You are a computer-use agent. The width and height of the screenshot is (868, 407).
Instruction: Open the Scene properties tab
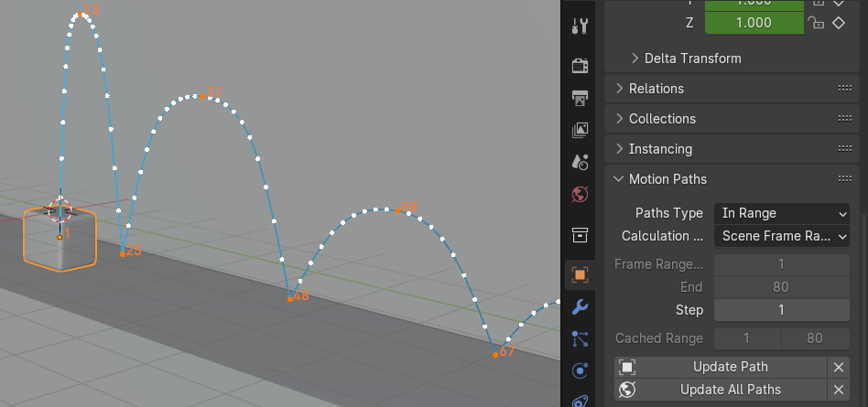[580, 162]
